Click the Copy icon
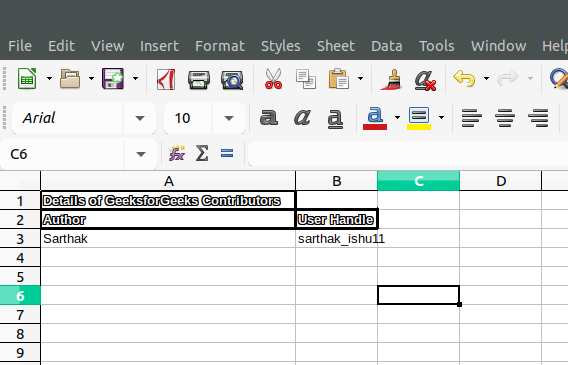This screenshot has width=568, height=365. [306, 79]
